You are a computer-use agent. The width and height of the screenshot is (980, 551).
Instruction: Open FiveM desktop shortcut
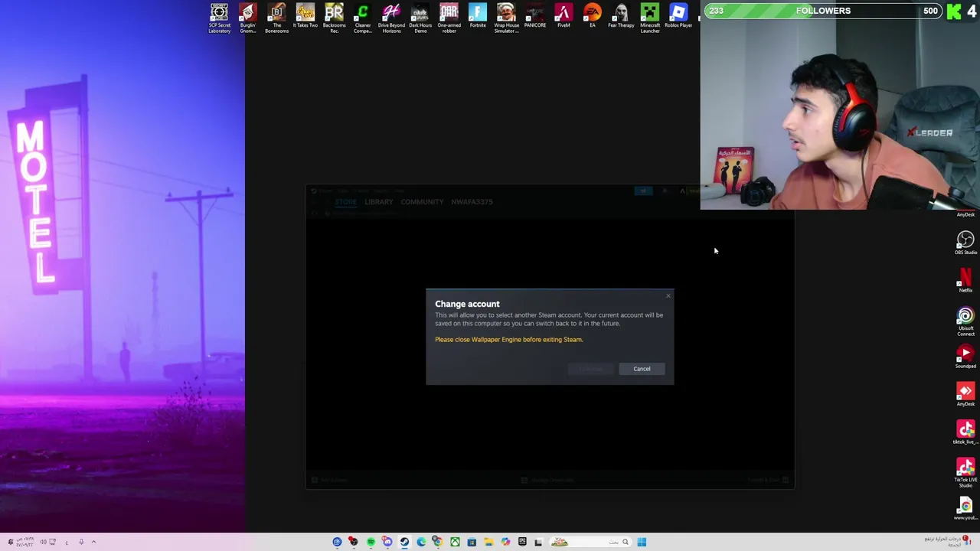tap(563, 16)
